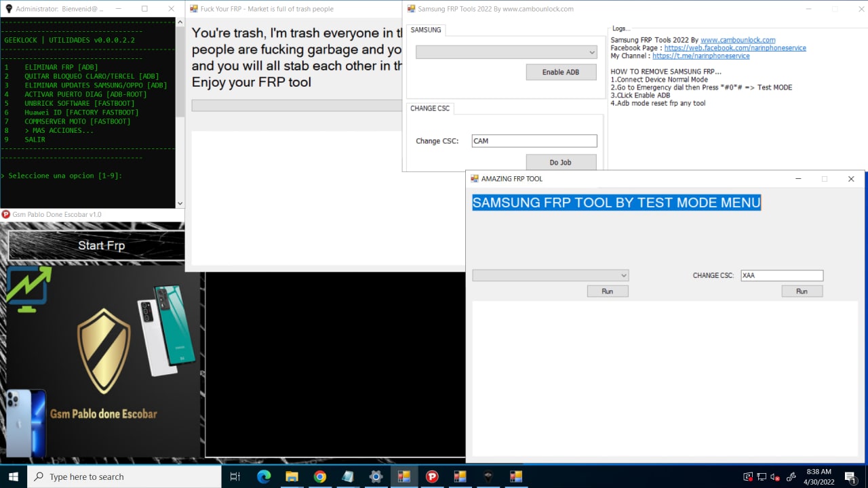Image resolution: width=868 pixels, height=488 pixels.
Task: Open the www.cambounlock.com link
Action: (x=738, y=40)
